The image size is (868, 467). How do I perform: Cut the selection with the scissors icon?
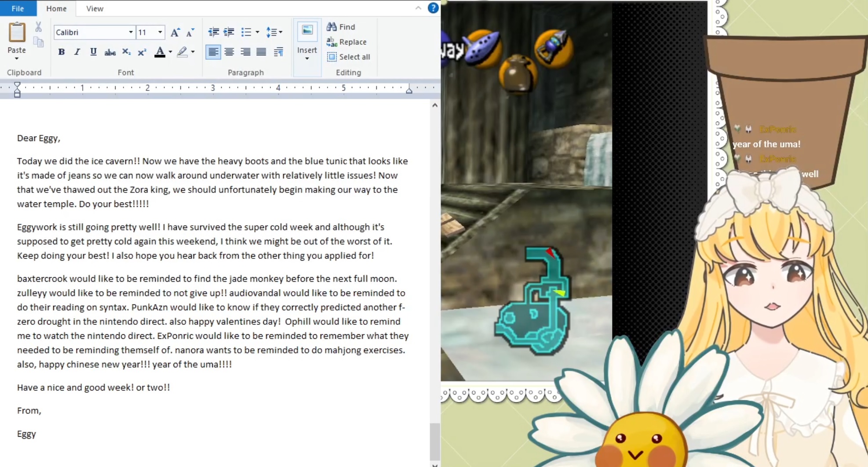coord(39,27)
